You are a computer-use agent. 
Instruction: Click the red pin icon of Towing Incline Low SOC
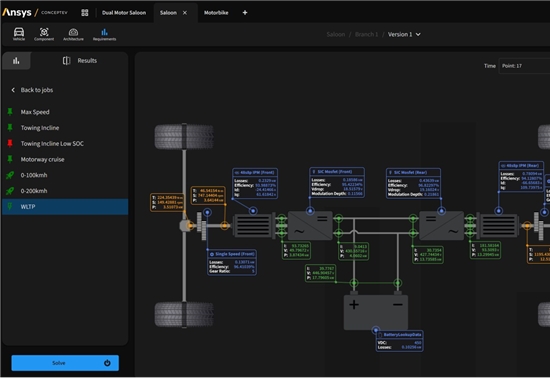(x=10, y=143)
